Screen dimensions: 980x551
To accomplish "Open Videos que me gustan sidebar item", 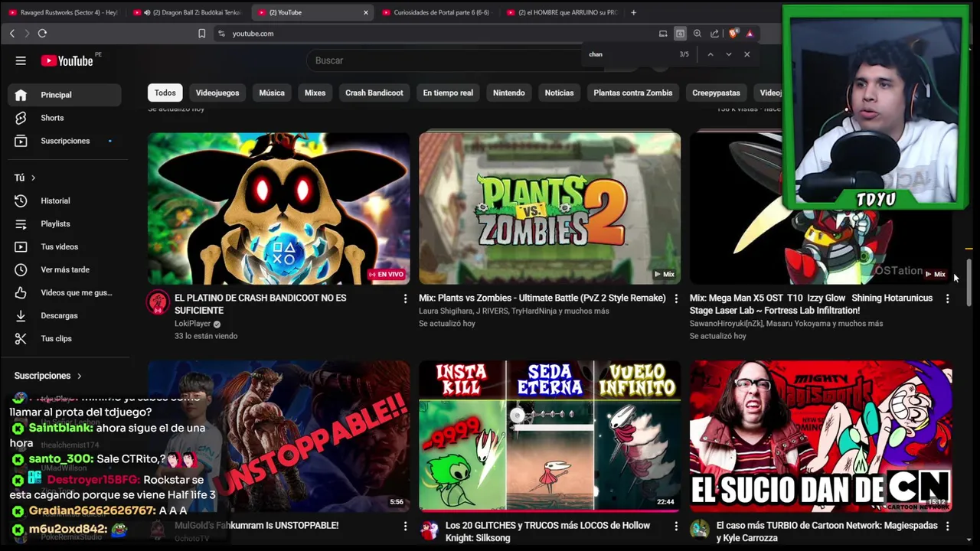I will [x=64, y=292].
